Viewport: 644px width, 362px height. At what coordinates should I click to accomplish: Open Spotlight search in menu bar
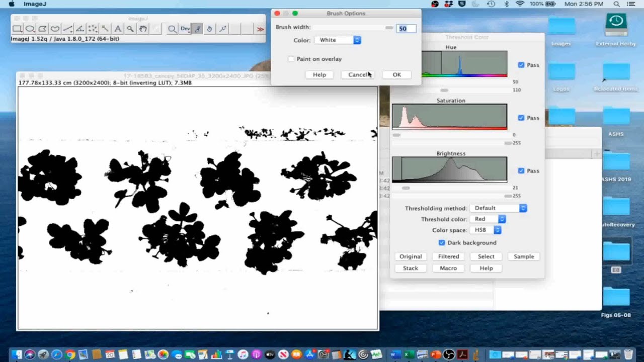click(616, 4)
